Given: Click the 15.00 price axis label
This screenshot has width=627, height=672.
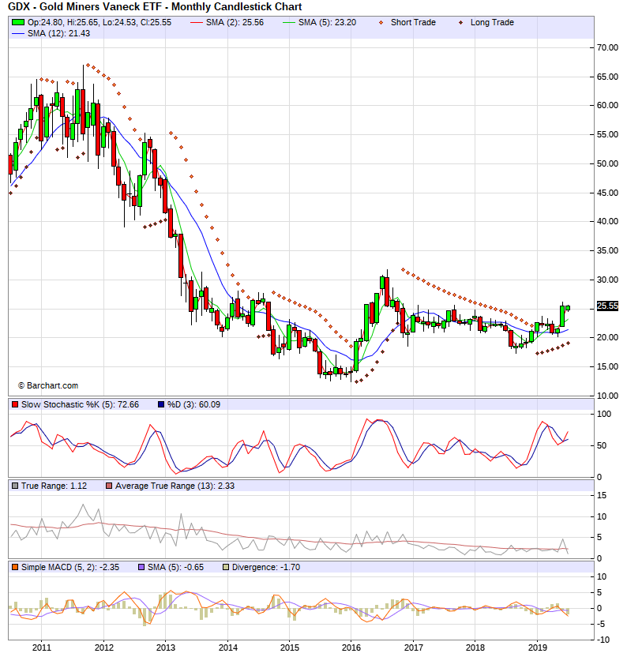Looking at the screenshot, I should [x=608, y=367].
